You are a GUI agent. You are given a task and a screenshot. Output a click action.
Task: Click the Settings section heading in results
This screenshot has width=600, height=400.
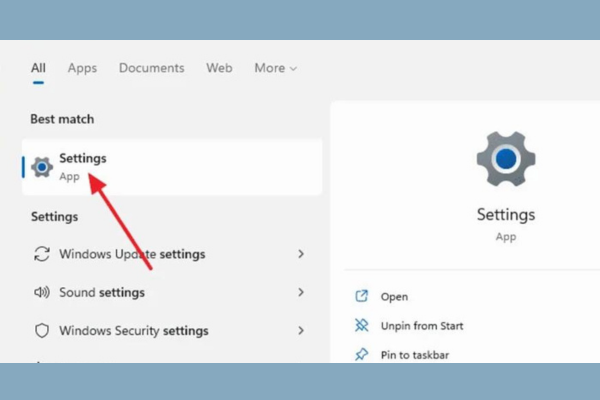[x=54, y=217]
